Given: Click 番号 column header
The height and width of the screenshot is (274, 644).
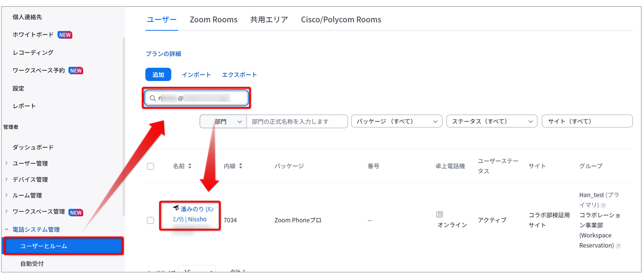Looking at the screenshot, I should click(373, 166).
